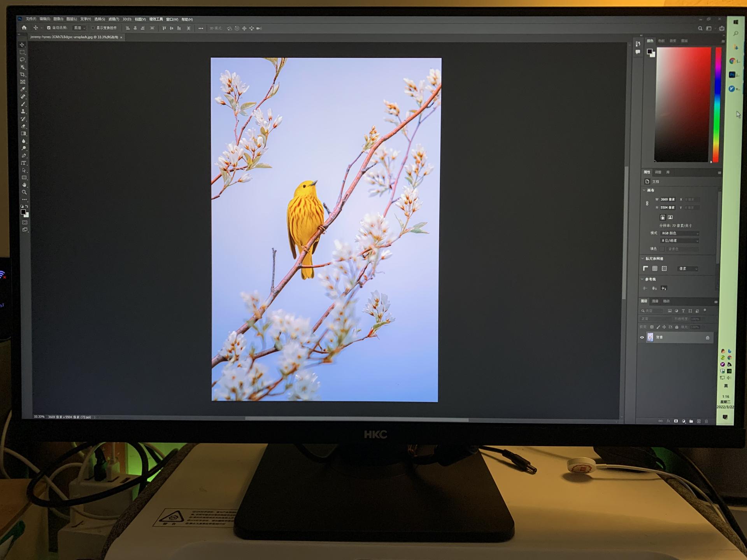
Task: Collapse the 画布 canvas section
Action: tap(644, 190)
